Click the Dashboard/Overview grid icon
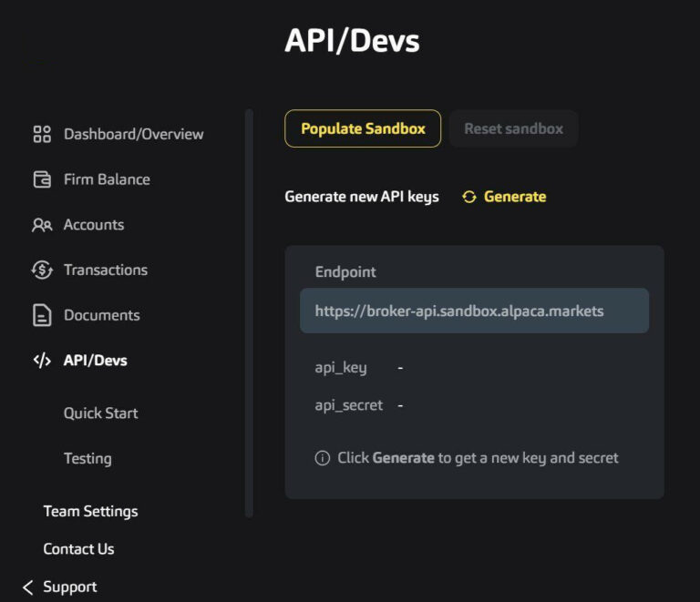The image size is (700, 602). click(x=42, y=134)
